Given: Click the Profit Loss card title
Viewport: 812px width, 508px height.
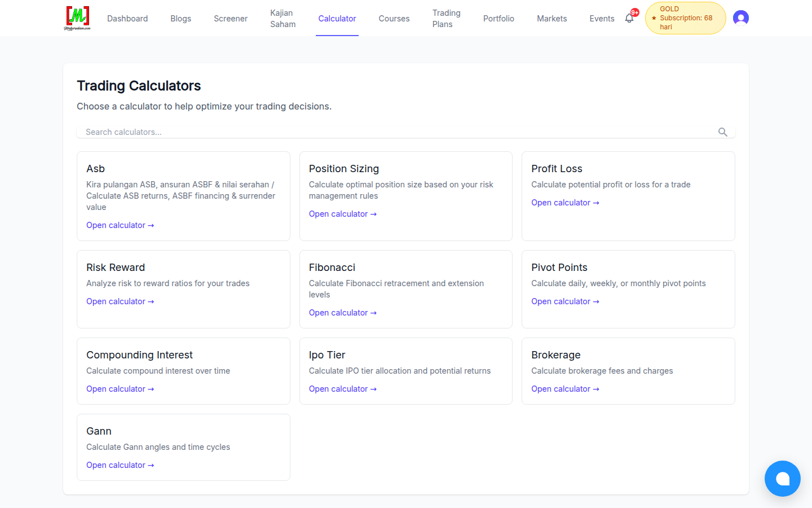Looking at the screenshot, I should (x=557, y=169).
